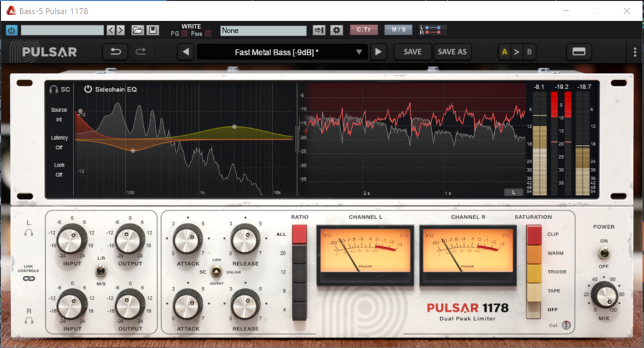Screen dimensions: 644x348
Task: Enable the C.Tr button
Action: tap(364, 30)
